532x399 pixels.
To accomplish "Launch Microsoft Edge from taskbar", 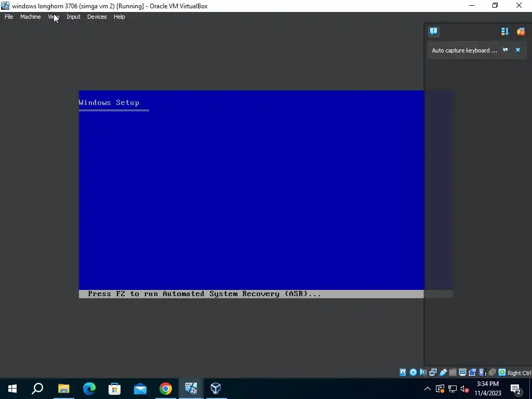I will [89, 389].
